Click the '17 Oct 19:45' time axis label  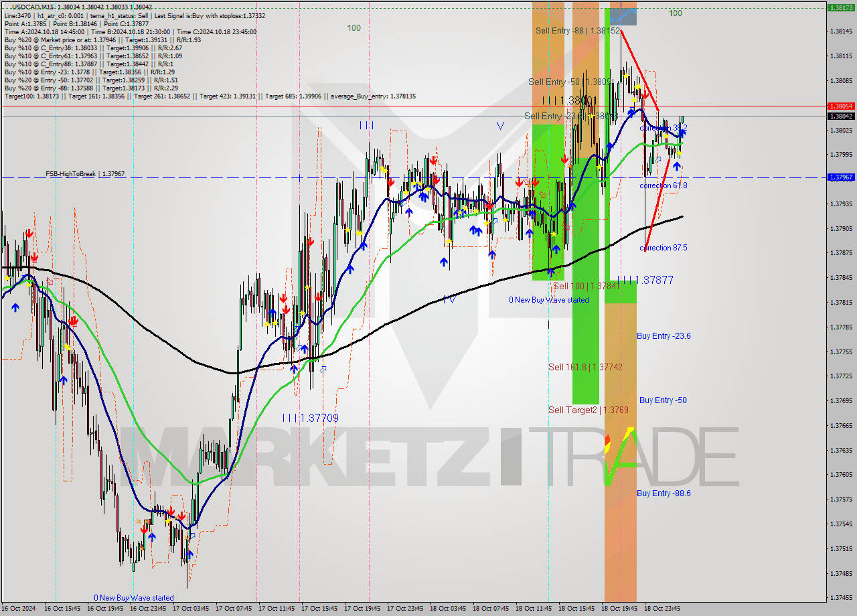(x=363, y=609)
